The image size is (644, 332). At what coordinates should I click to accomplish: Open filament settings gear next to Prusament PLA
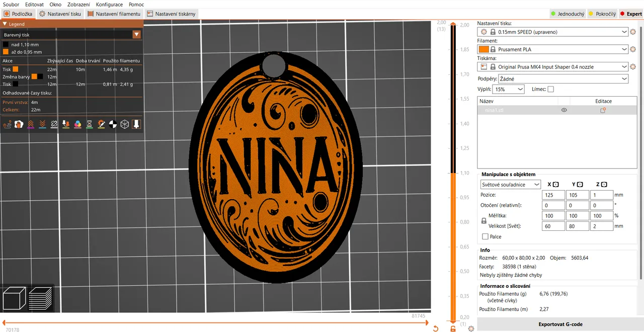point(633,49)
